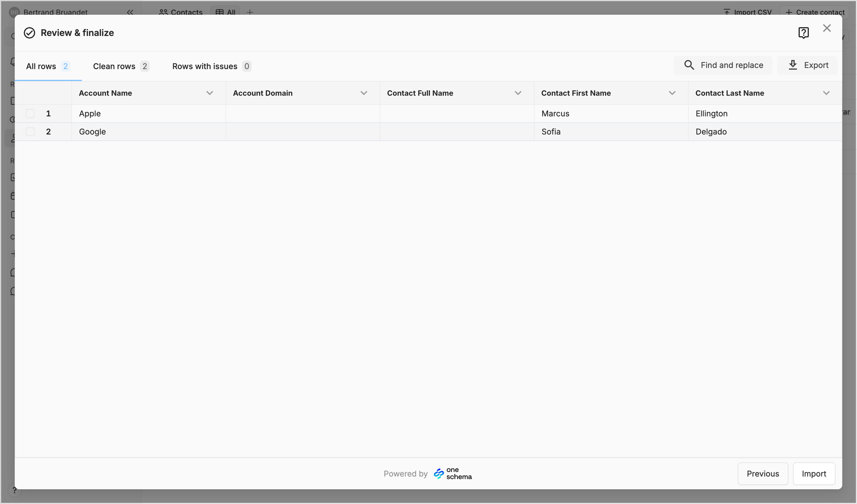Expand the Account Domain column dropdown
857x504 pixels.
pyautogui.click(x=364, y=93)
